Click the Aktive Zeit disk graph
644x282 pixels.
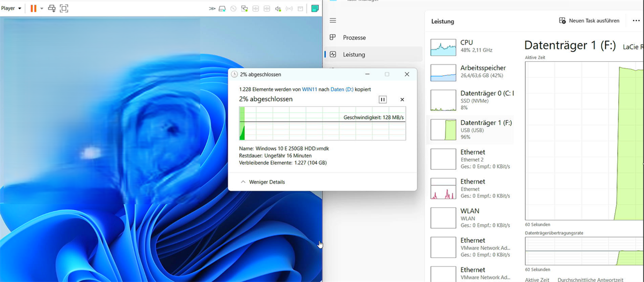[584, 141]
